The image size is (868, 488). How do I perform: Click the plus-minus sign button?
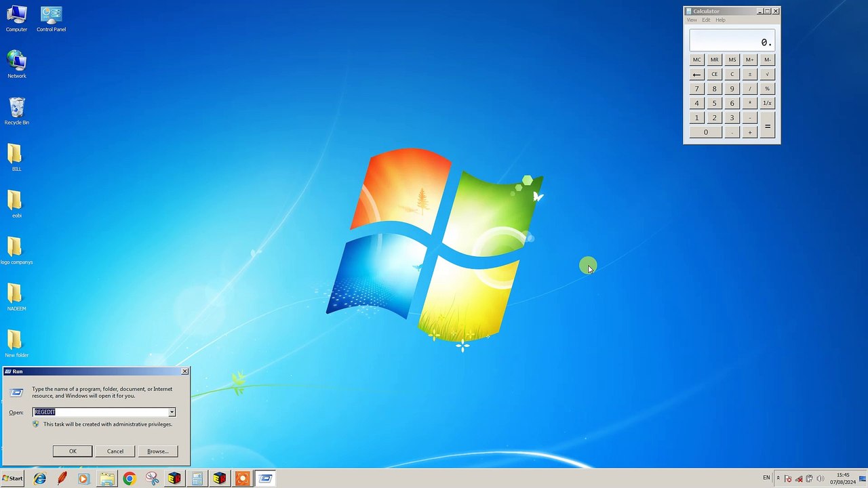tap(749, 74)
